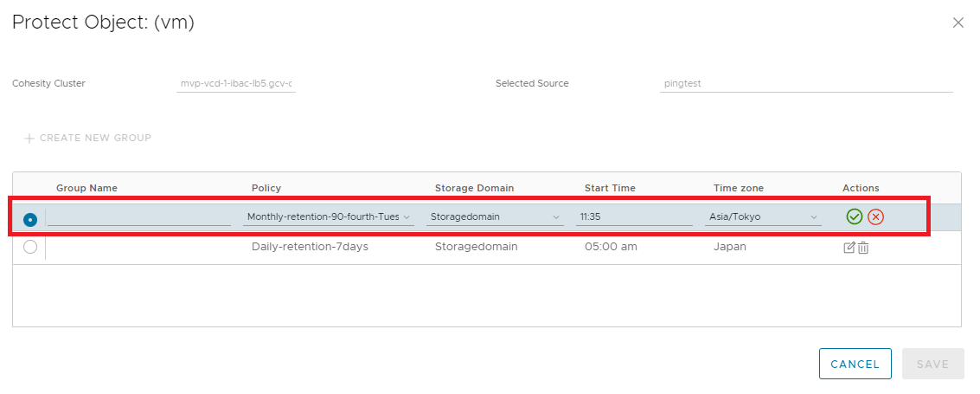The image size is (980, 394).
Task: Discard the row edit with red X
Action: [x=875, y=216]
